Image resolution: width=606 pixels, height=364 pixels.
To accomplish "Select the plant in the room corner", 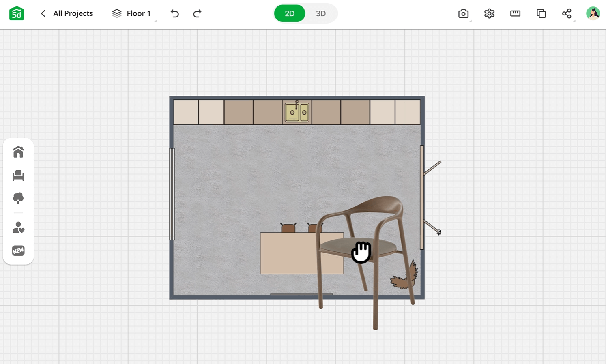I will (404, 275).
